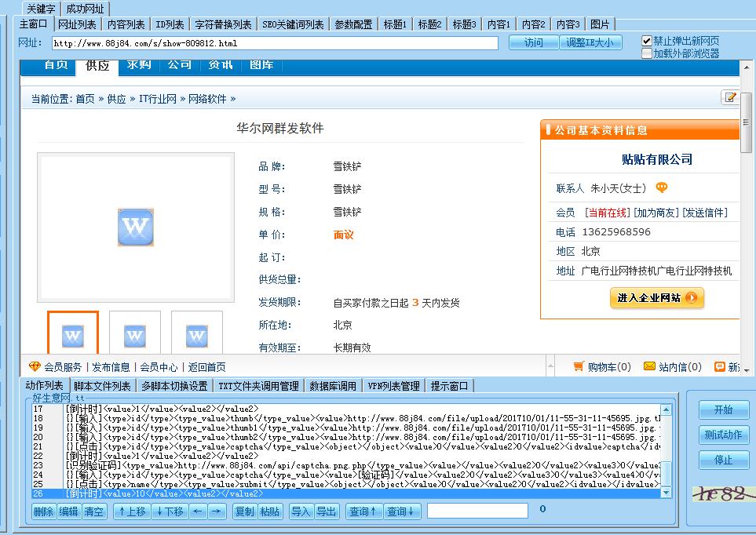Open the 加为商友 link

656,213
